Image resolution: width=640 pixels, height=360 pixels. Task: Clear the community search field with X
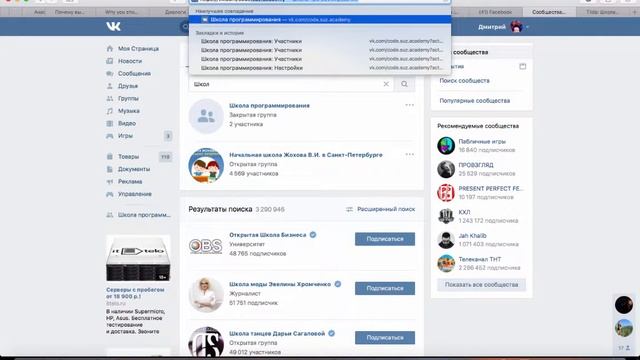[386, 84]
